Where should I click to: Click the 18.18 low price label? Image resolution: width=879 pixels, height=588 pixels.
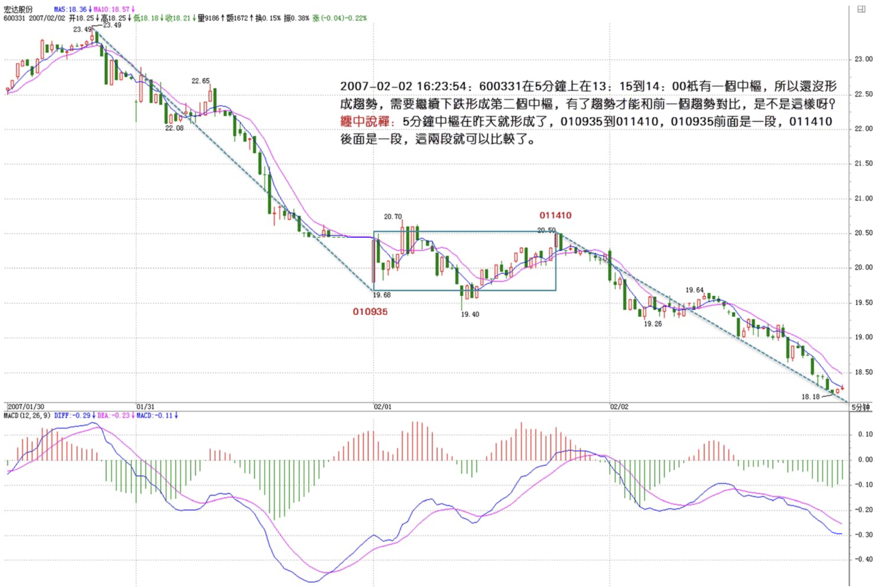[810, 397]
